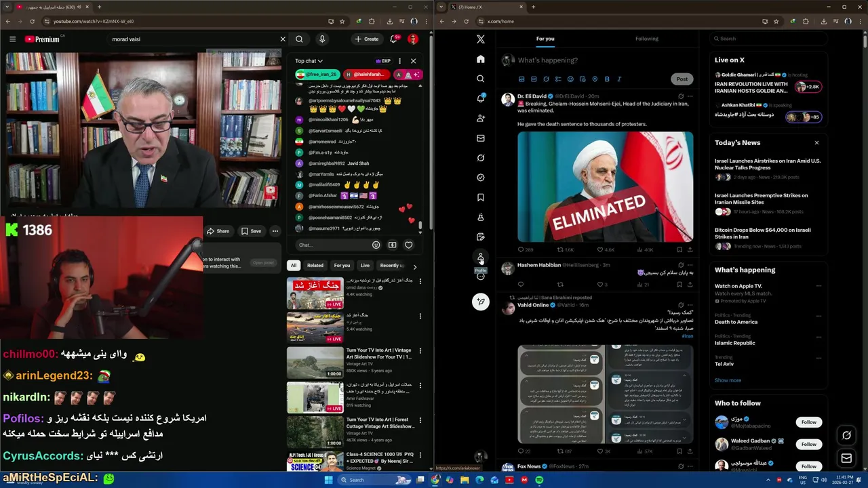Select the Related filter chip
868x488 pixels.
coord(315,266)
